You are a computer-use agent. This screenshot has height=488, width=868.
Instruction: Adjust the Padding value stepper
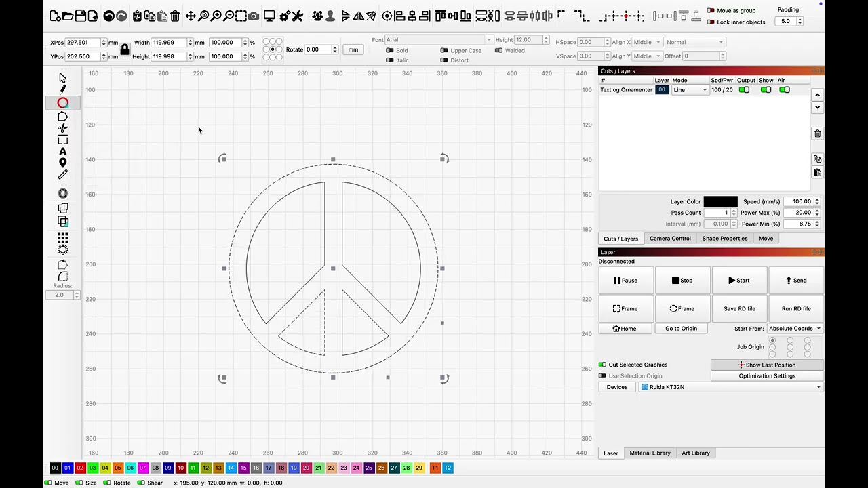[x=800, y=22]
